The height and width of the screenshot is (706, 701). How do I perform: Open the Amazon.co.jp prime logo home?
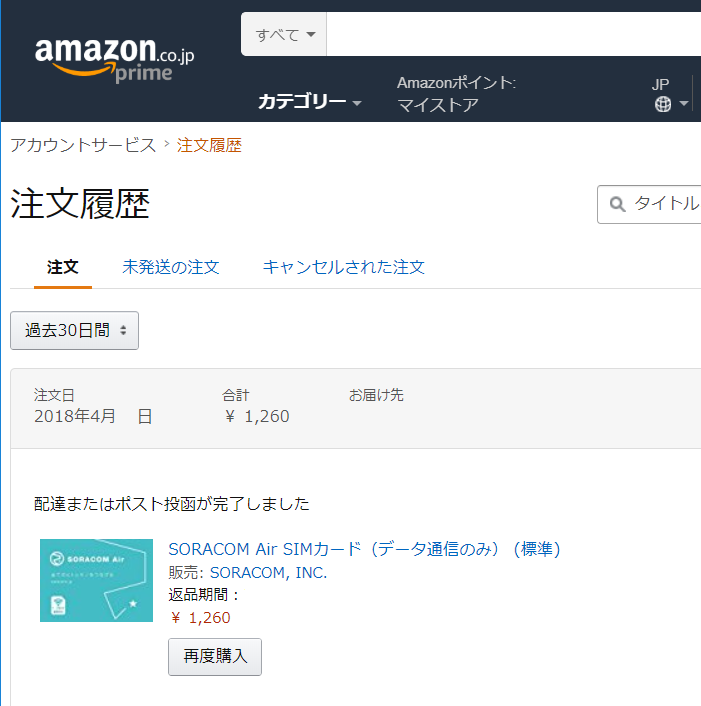click(114, 60)
